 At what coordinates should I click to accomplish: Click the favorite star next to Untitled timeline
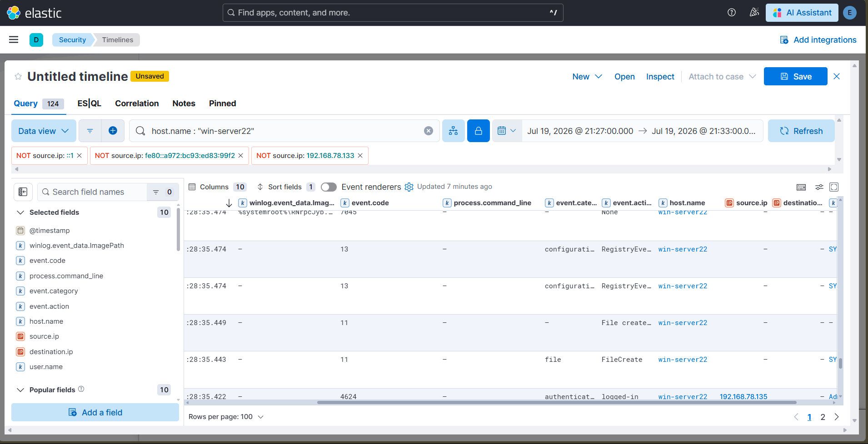[x=18, y=76]
